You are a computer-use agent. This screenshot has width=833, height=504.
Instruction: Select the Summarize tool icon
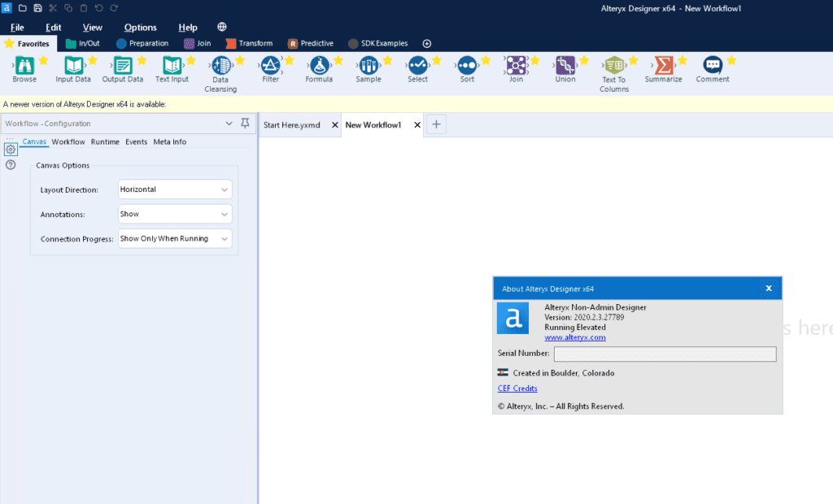click(664, 65)
